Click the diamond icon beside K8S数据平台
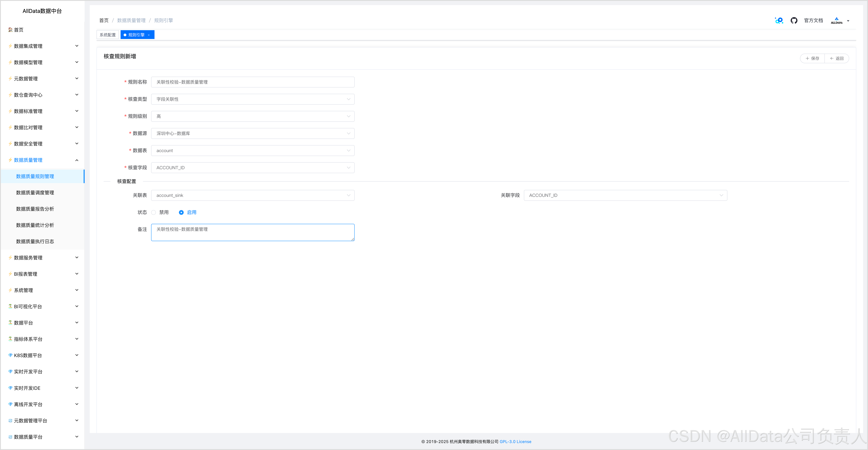The height and width of the screenshot is (450, 868). click(x=11, y=355)
